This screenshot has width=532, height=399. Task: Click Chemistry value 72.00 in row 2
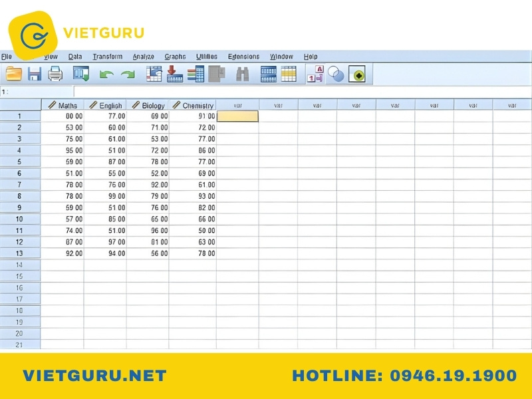click(x=193, y=128)
